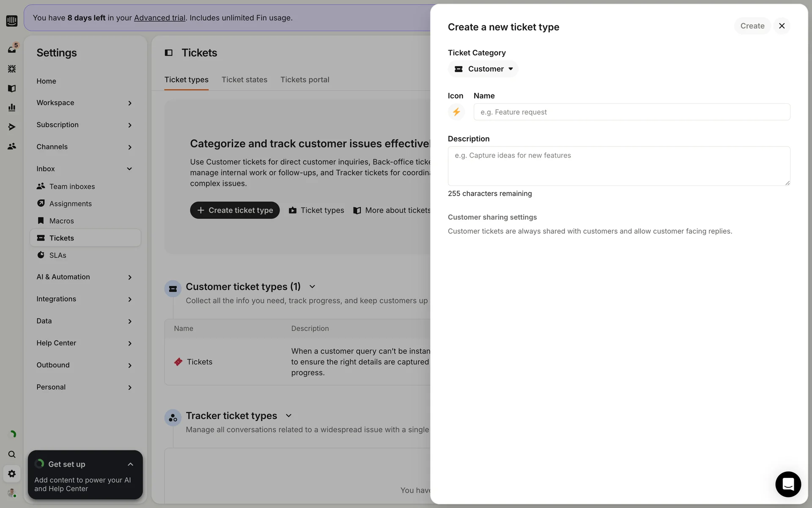Collapse the Tracker ticket types section

click(x=289, y=416)
